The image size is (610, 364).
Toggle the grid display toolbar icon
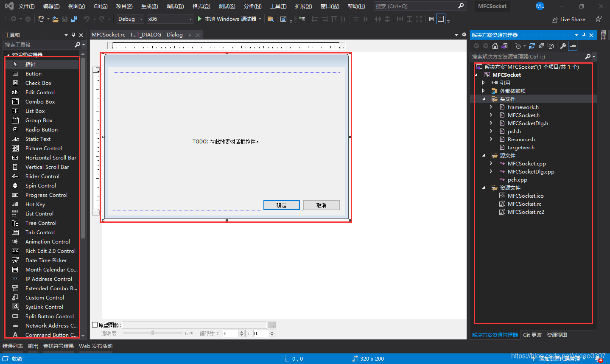pos(431,19)
